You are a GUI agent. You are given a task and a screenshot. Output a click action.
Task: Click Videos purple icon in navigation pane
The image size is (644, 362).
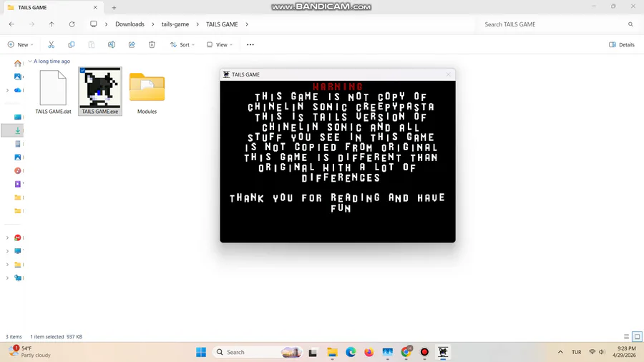pyautogui.click(x=18, y=184)
